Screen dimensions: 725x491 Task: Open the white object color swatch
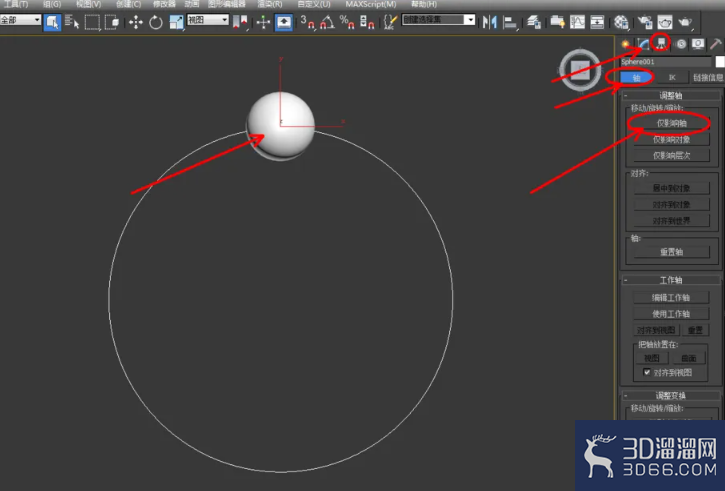[x=720, y=61]
